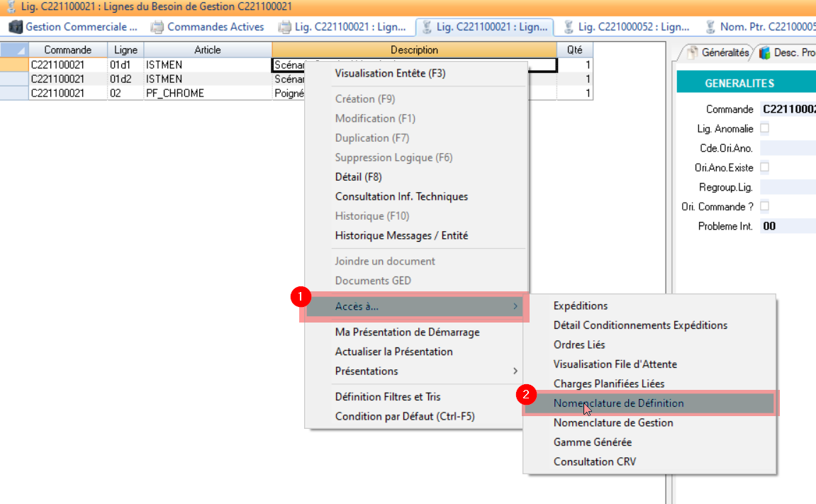Screen dimensions: 816x504
Task: Click the Commandes Actives printer icon
Action: [x=157, y=27]
